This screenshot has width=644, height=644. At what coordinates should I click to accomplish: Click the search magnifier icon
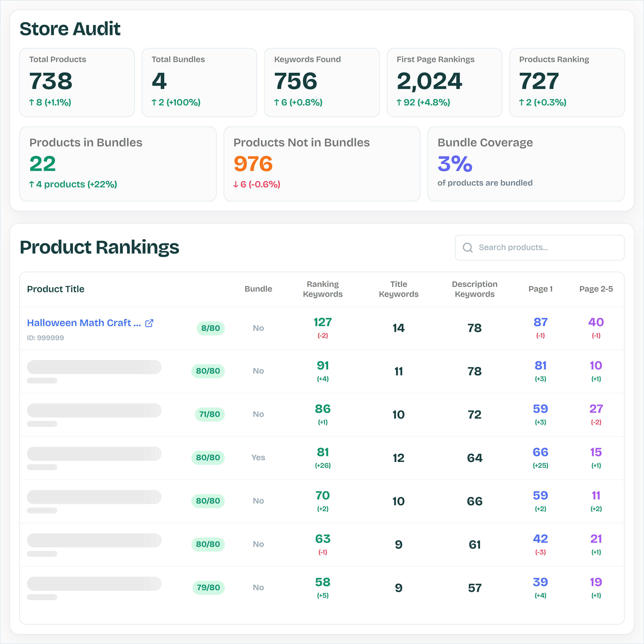pyautogui.click(x=468, y=247)
